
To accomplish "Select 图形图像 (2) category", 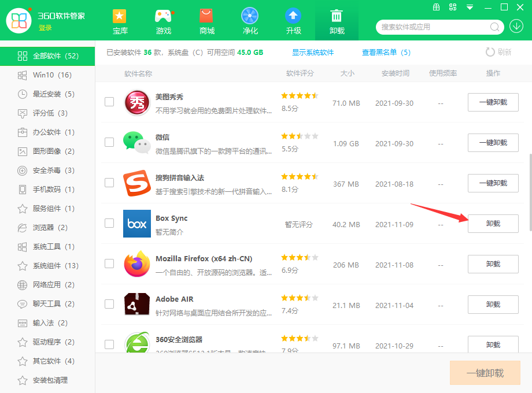I will point(47,151).
